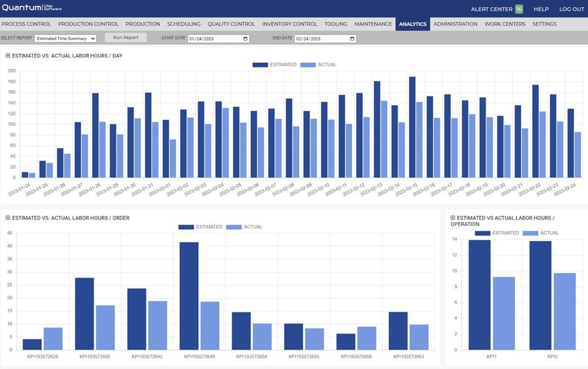Expand the Labor Hours / Day panel
Image resolution: width=588 pixels, height=369 pixels.
click(x=6, y=56)
